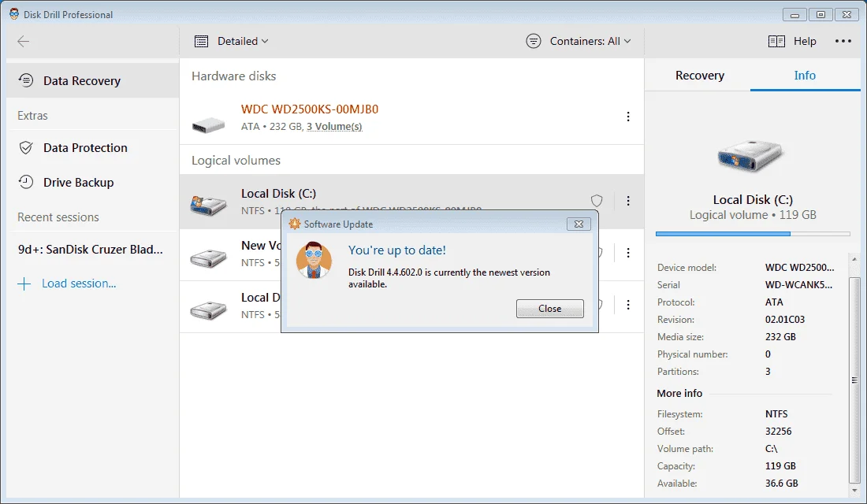Click the third Local Disk drive icon
The width and height of the screenshot is (867, 504).
tap(208, 309)
